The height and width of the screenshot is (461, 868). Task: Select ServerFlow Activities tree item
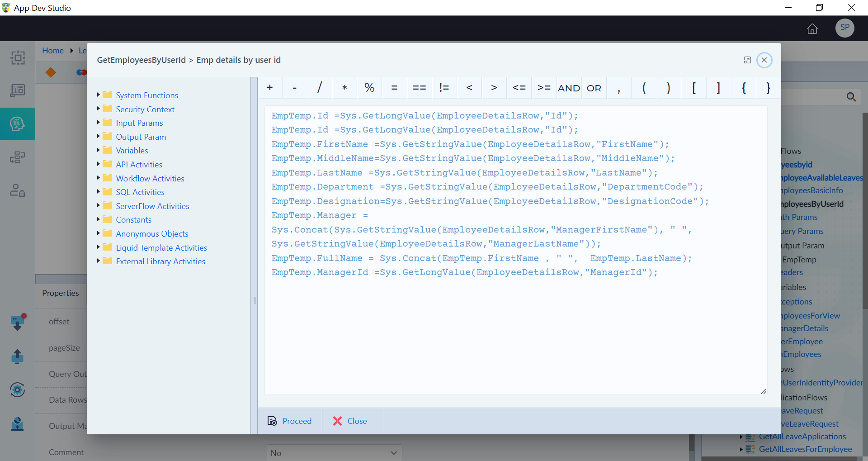coord(152,206)
